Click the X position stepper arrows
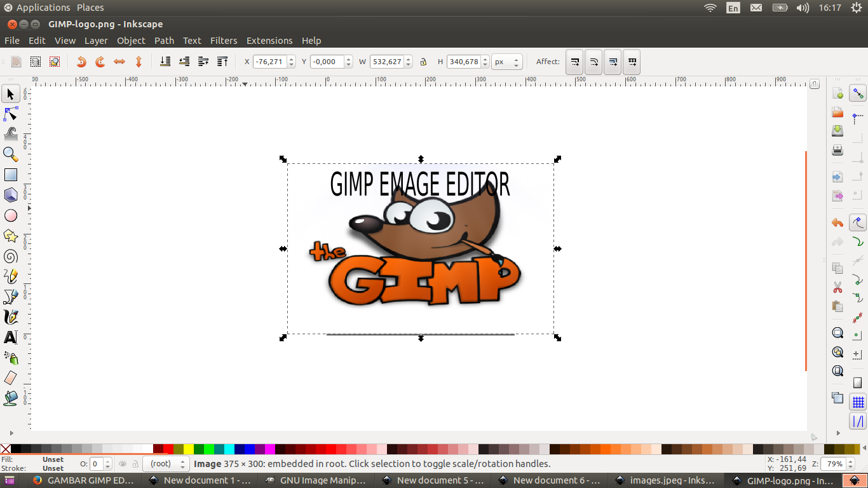Screen dimensions: 868x488 tap(292, 62)
